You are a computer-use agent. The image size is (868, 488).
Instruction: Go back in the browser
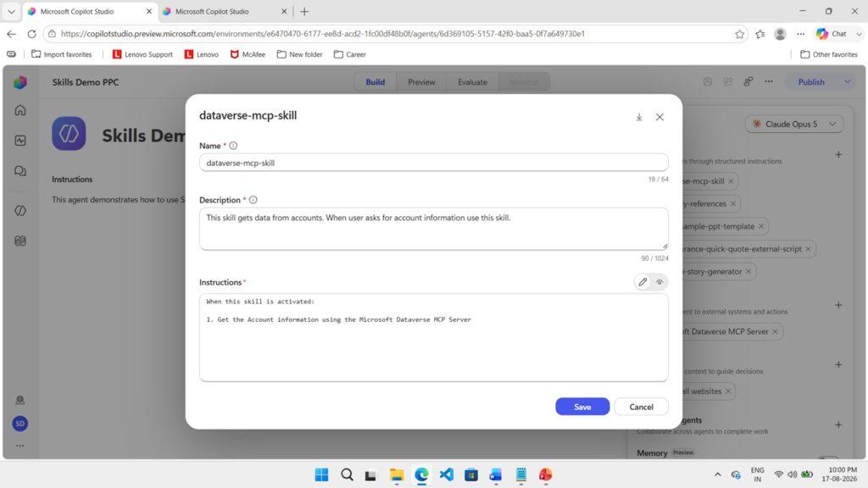[12, 34]
